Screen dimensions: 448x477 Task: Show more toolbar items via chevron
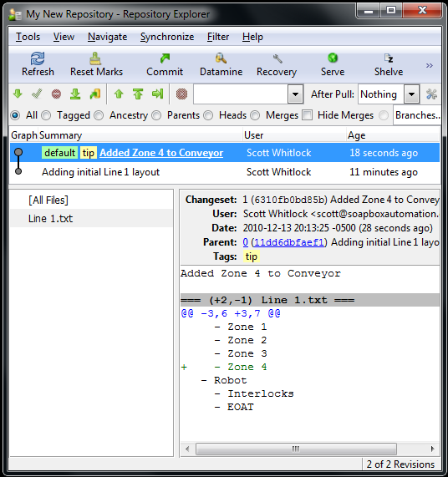click(x=429, y=66)
